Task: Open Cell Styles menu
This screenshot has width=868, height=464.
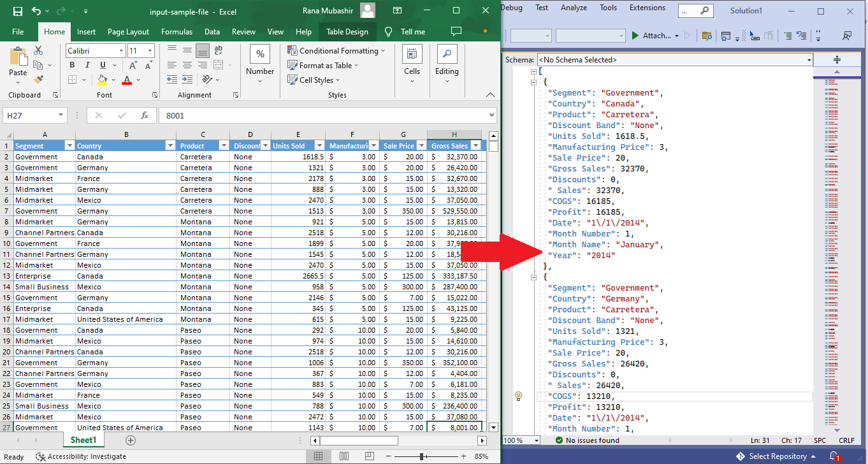Action: click(x=314, y=80)
